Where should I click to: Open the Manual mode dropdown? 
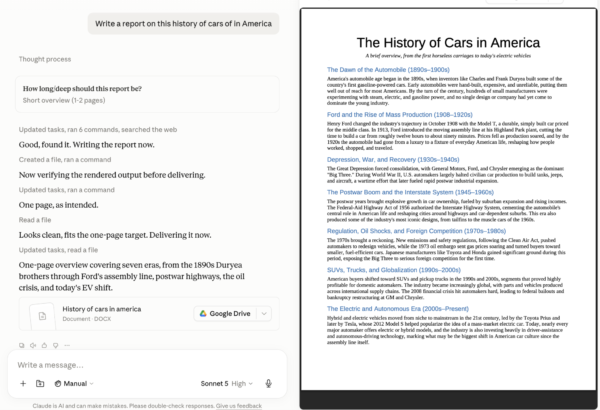coord(74,383)
